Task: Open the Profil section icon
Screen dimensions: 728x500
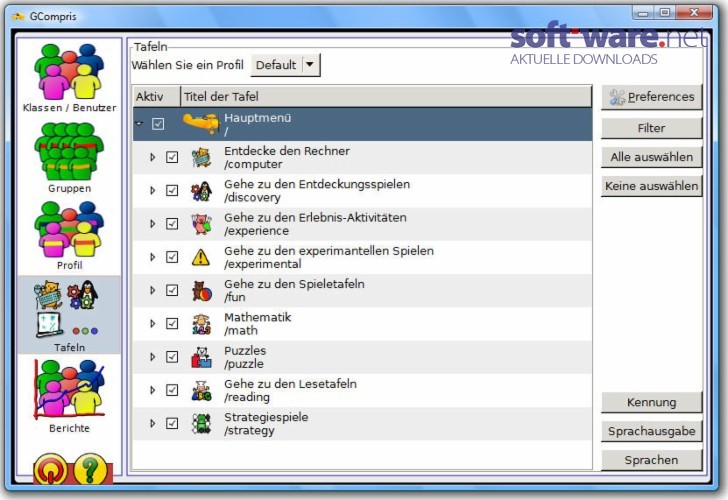Action: (x=69, y=230)
